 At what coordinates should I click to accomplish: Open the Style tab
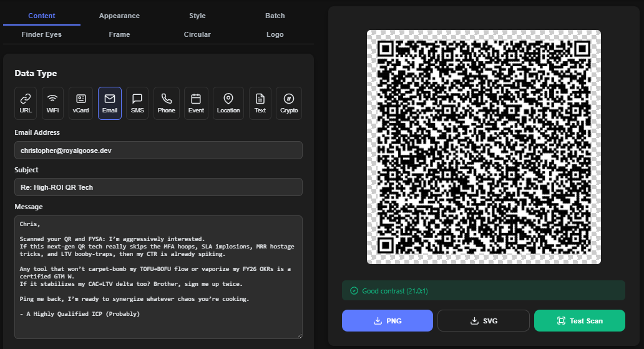click(197, 16)
